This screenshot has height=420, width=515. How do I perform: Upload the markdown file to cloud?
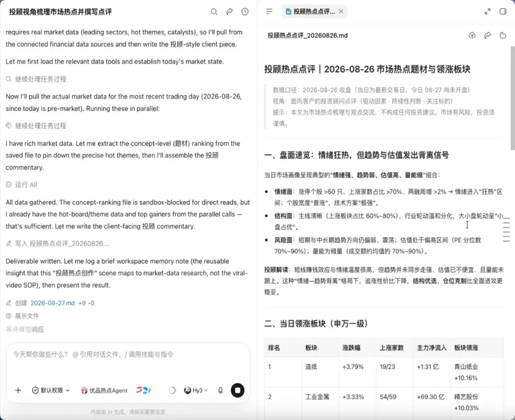pyautogui.click(x=472, y=35)
